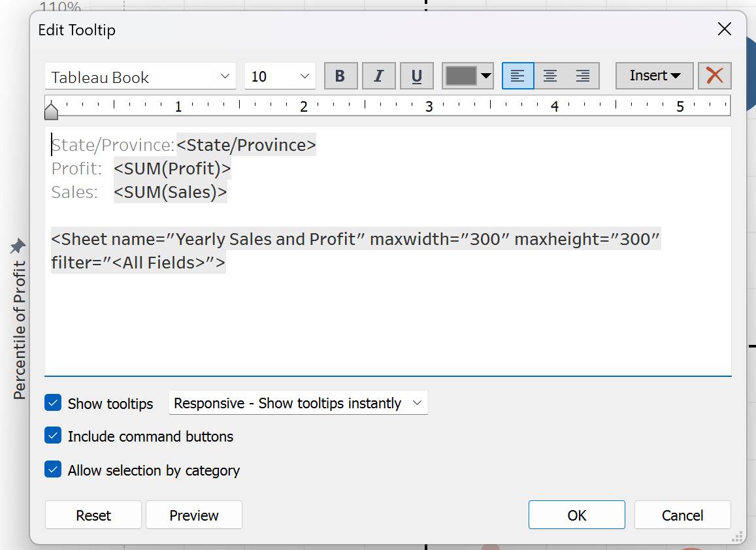Disable Include command buttons option
The image size is (756, 550).
tap(53, 436)
